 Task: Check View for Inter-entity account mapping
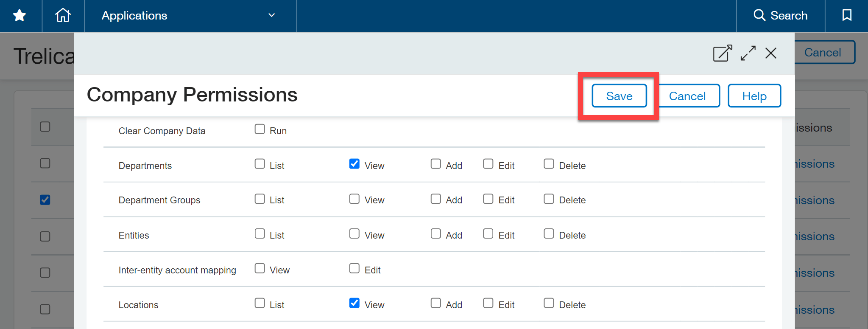260,268
